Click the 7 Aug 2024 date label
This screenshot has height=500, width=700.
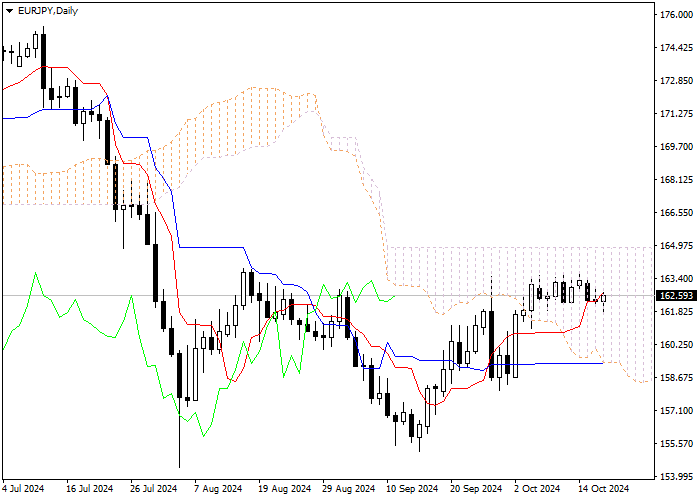(218, 489)
